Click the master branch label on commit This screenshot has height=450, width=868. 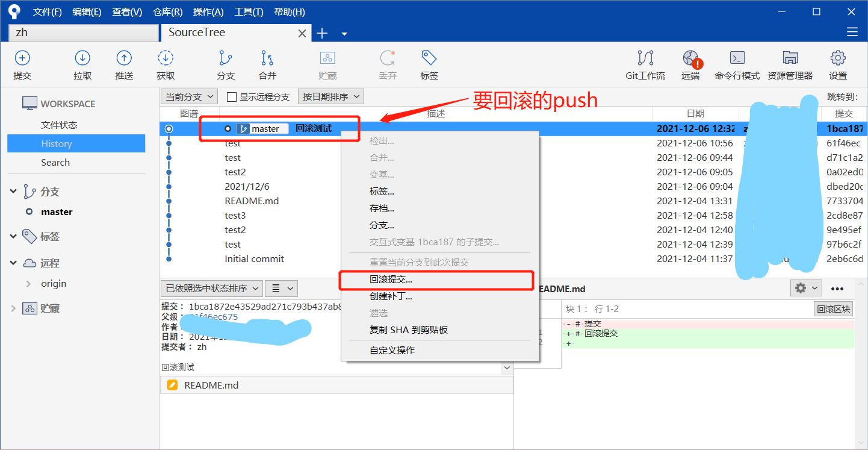(x=262, y=128)
